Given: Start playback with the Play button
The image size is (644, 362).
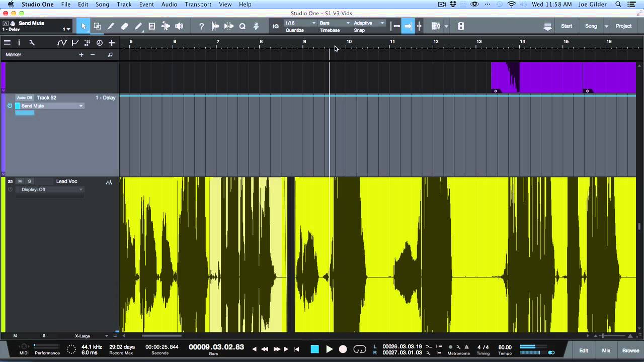Looking at the screenshot, I should click(330, 349).
